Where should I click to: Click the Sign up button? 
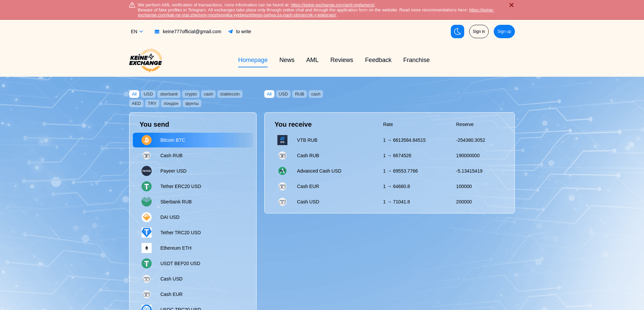504,32
